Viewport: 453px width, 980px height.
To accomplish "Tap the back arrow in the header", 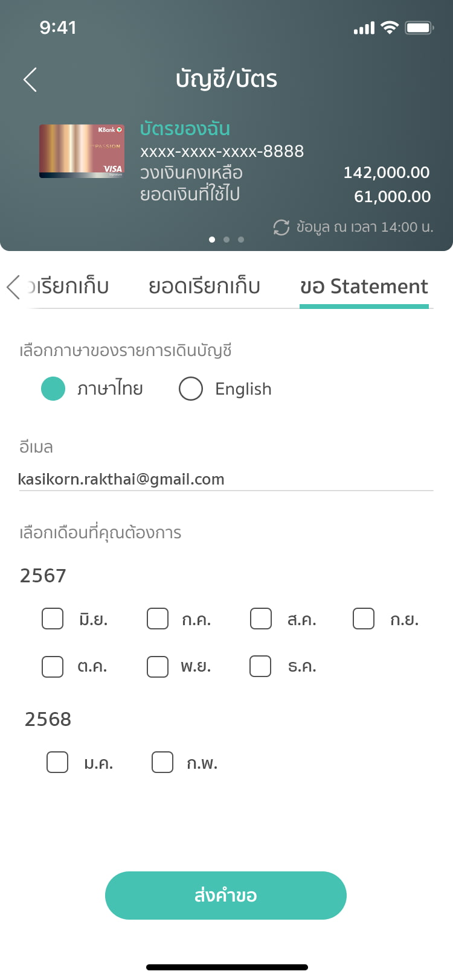I will coord(30,80).
